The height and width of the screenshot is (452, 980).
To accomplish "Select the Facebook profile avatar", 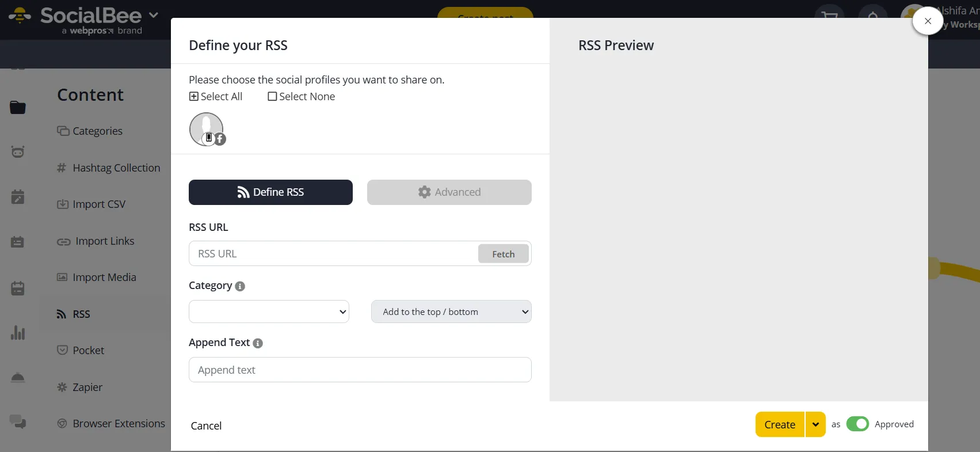I will pyautogui.click(x=207, y=129).
